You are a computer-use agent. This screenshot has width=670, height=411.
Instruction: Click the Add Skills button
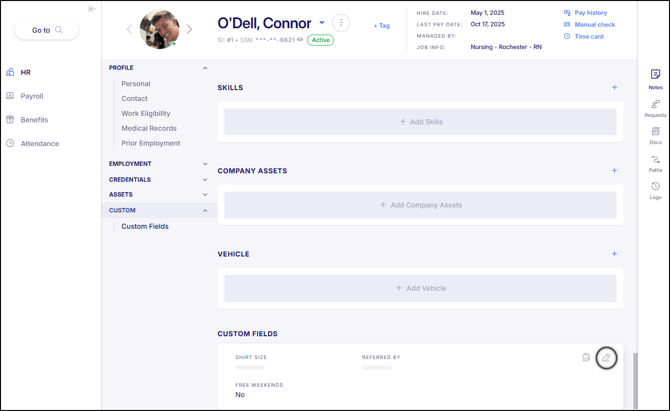click(420, 122)
